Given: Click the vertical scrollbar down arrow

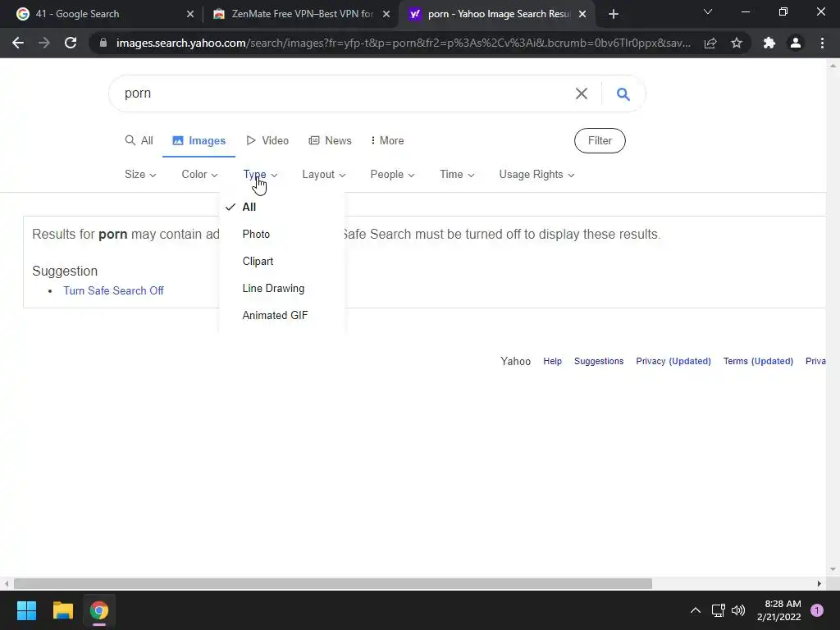Looking at the screenshot, I should pos(833,569).
